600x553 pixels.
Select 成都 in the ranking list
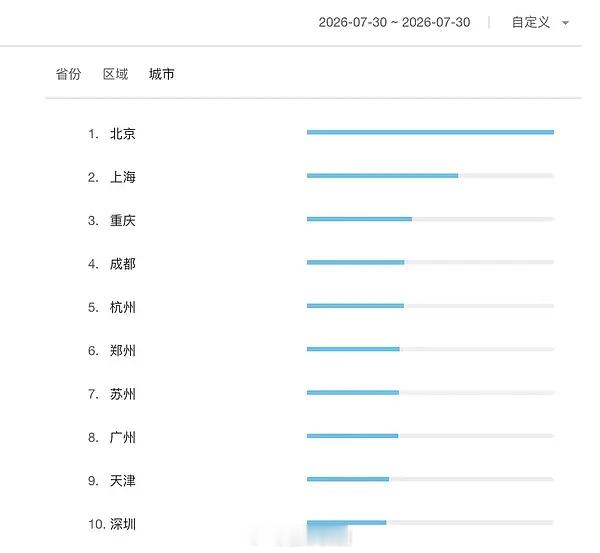[x=123, y=264]
